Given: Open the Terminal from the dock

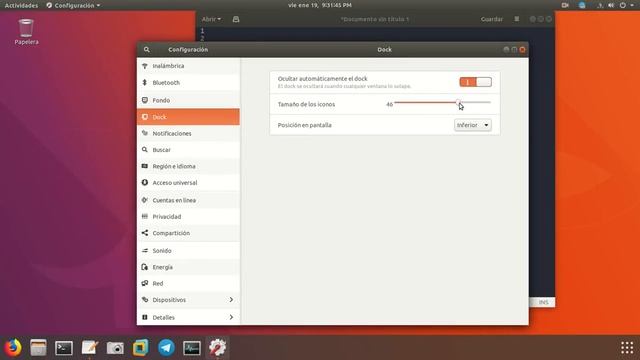Looking at the screenshot, I should (64, 348).
